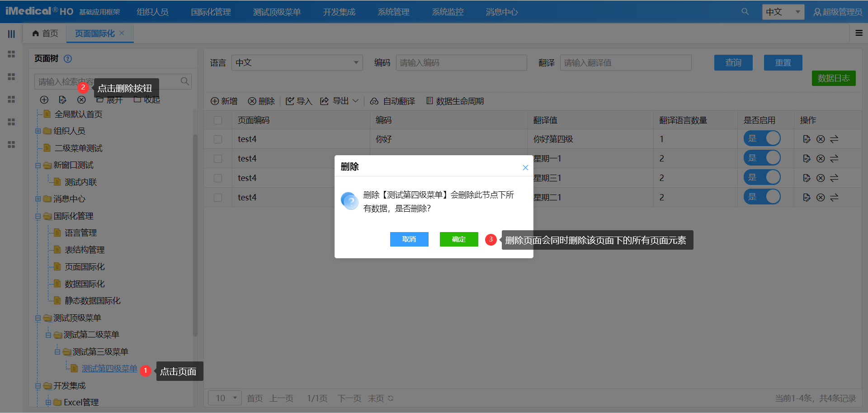Image resolution: width=868 pixels, height=413 pixels.
Task: Click the page tree help question icon
Action: pos(68,59)
